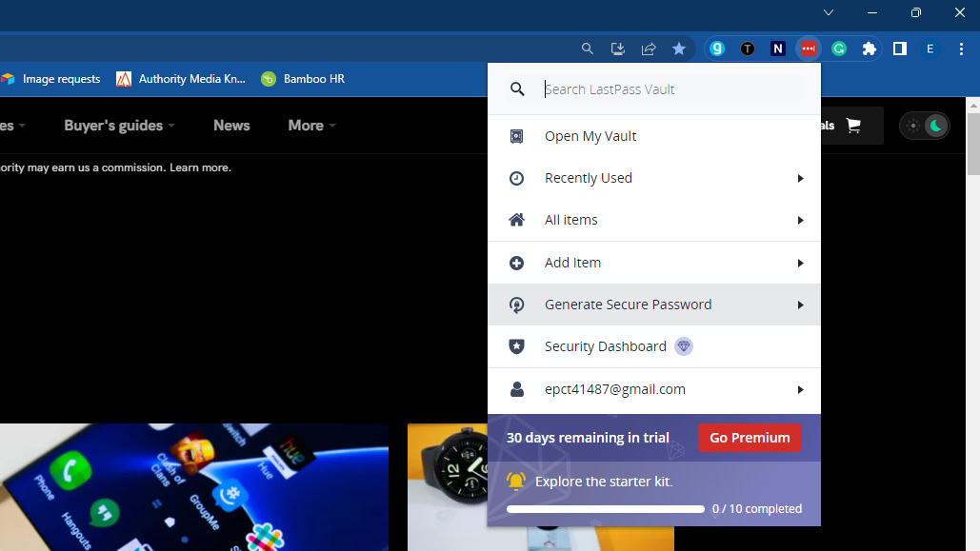
Task: Open the Buyer's guides dropdown
Action: coord(120,126)
